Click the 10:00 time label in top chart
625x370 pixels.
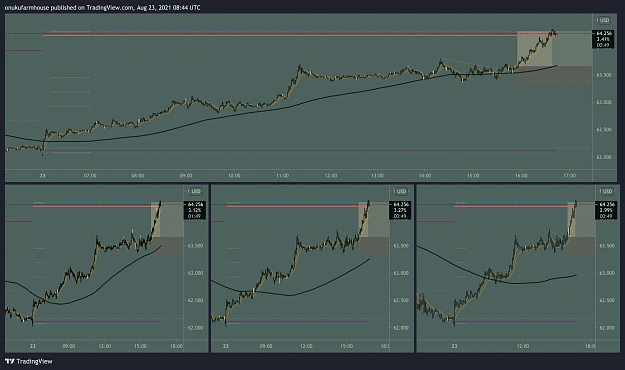click(x=234, y=175)
